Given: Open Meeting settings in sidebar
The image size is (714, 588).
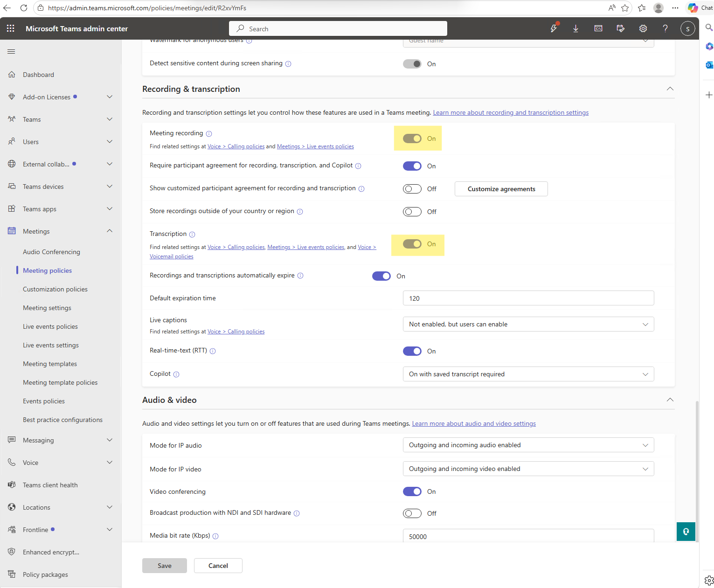Looking at the screenshot, I should tap(47, 308).
